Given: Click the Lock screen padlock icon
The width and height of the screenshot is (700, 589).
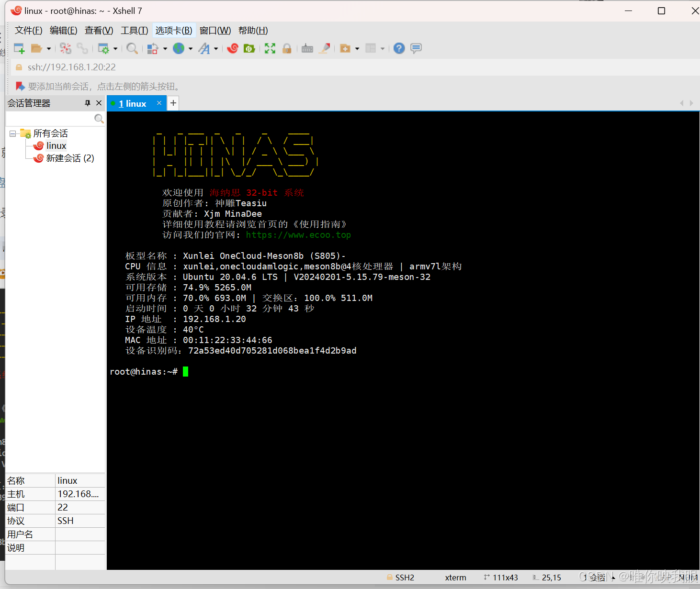Looking at the screenshot, I should [x=287, y=48].
